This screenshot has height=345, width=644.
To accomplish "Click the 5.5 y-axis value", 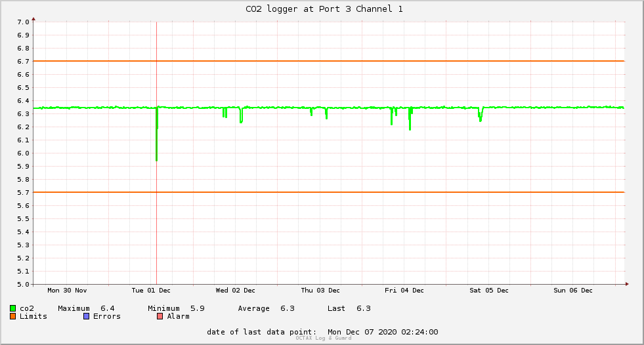I will 23,219.
